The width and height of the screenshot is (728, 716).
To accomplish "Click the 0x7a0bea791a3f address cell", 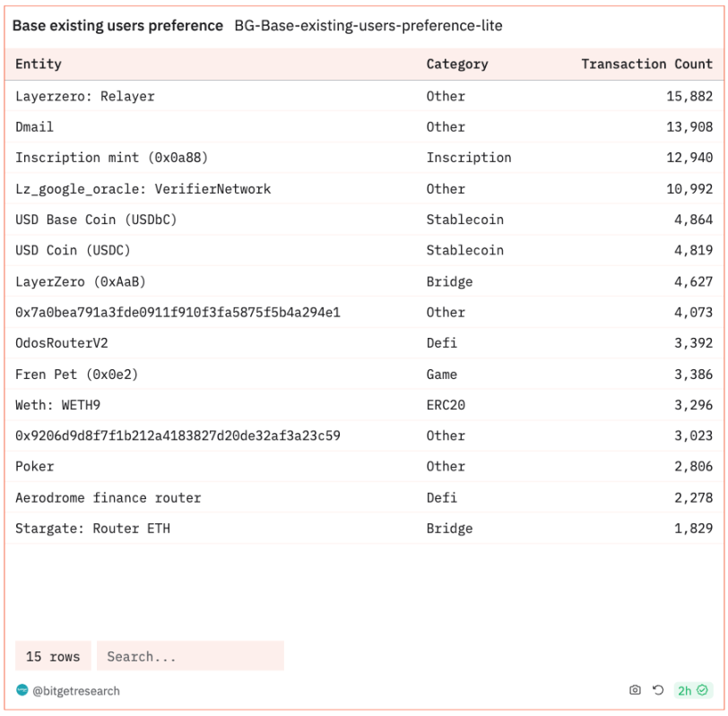I will point(178,313).
